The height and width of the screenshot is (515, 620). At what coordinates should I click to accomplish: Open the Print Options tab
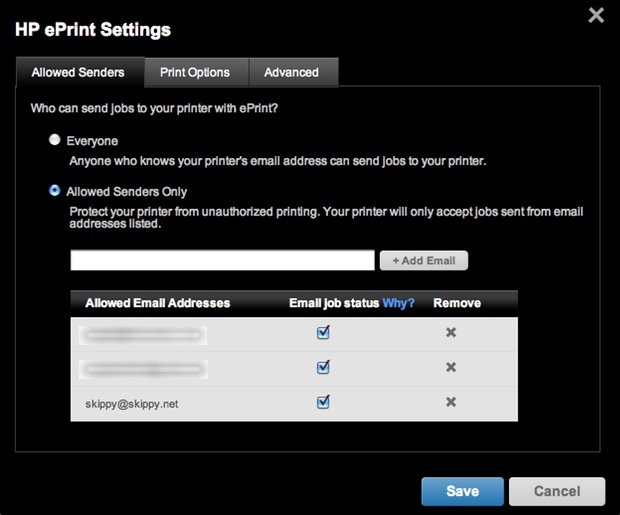point(195,72)
